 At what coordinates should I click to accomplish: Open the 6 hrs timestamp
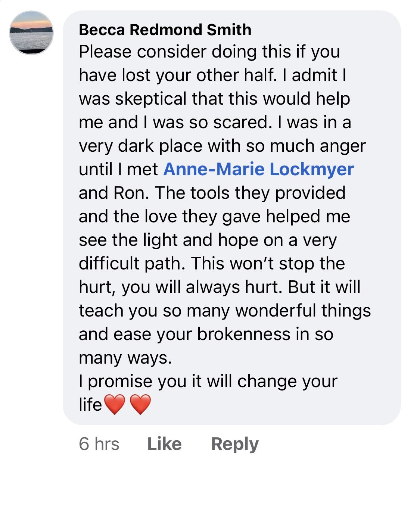click(x=99, y=444)
